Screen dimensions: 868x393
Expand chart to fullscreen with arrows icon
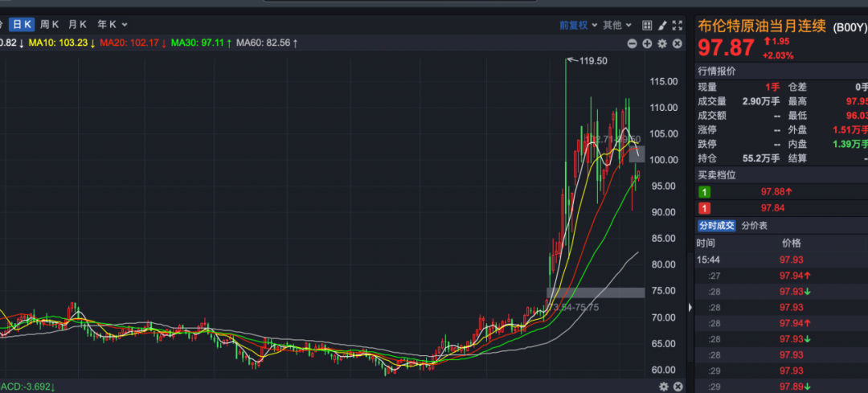677,25
